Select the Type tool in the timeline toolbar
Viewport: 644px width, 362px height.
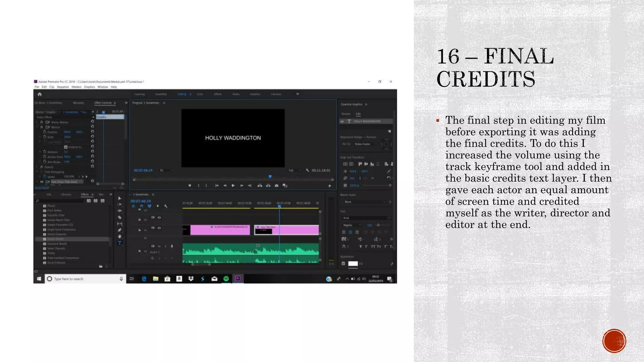click(119, 243)
